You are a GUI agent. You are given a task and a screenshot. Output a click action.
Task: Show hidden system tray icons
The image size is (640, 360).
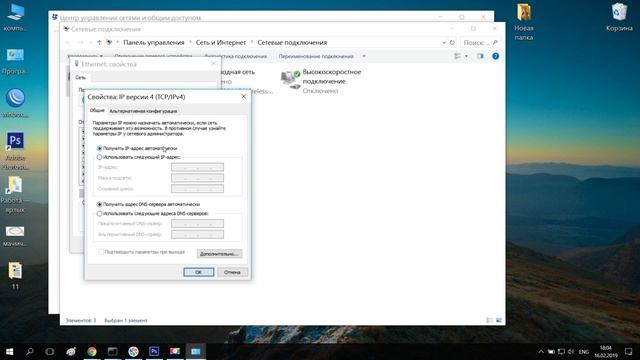(541, 351)
